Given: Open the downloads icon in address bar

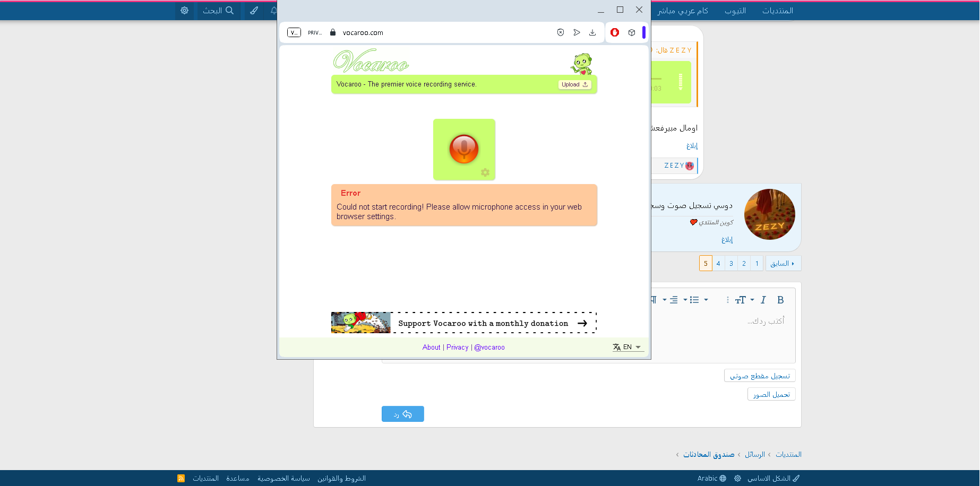Looking at the screenshot, I should 592,32.
